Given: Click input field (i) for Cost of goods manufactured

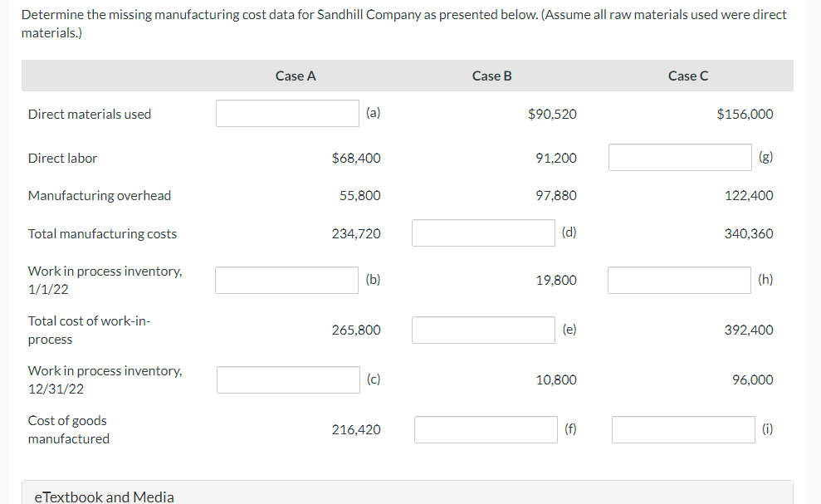Looking at the screenshot, I should (x=682, y=429).
